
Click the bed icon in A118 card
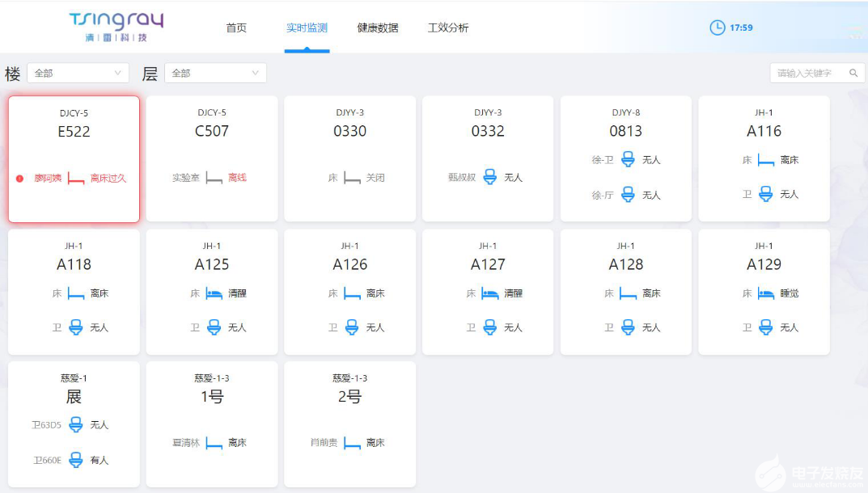coord(76,293)
